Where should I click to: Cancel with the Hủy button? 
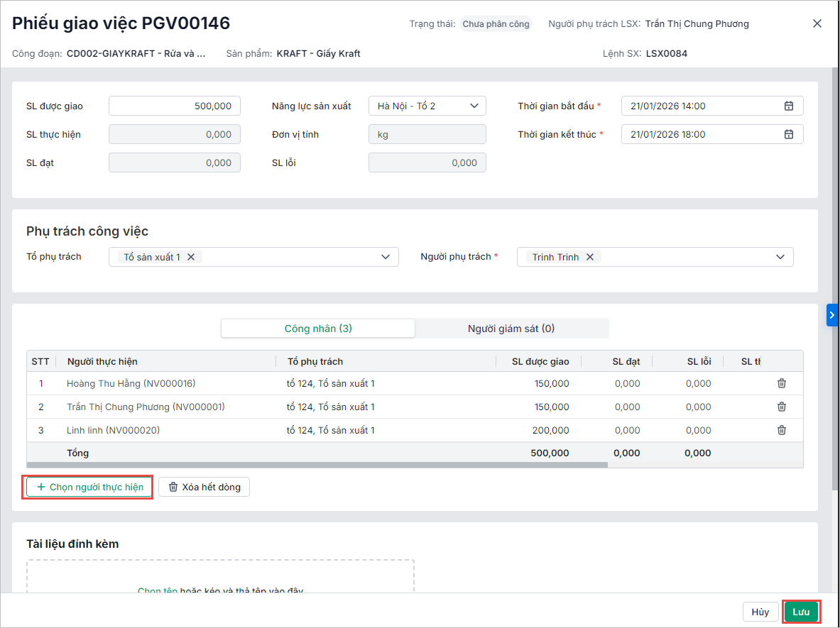760,612
